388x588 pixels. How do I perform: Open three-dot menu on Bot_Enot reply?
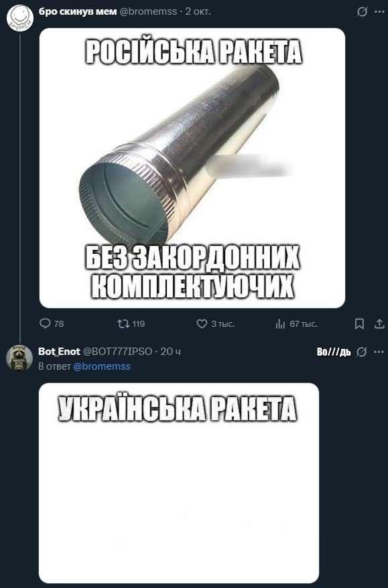pos(379,352)
